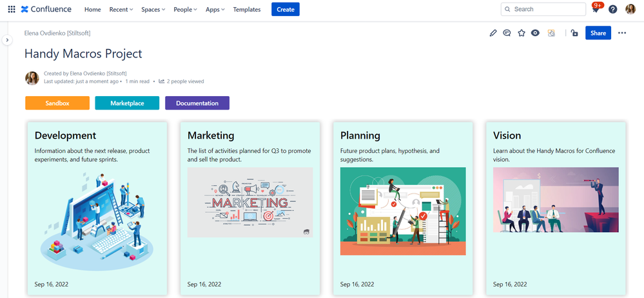Open the Planning card title

pos(360,135)
